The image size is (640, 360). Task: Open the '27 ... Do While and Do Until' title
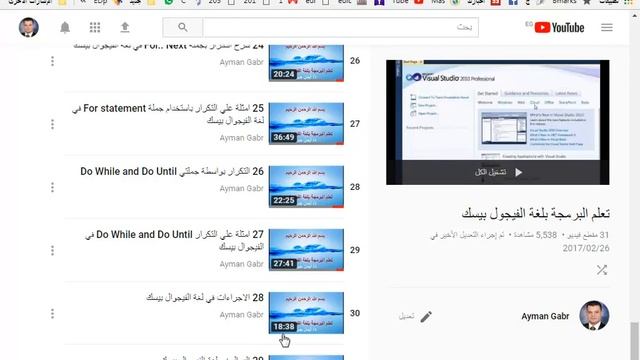coord(175,240)
